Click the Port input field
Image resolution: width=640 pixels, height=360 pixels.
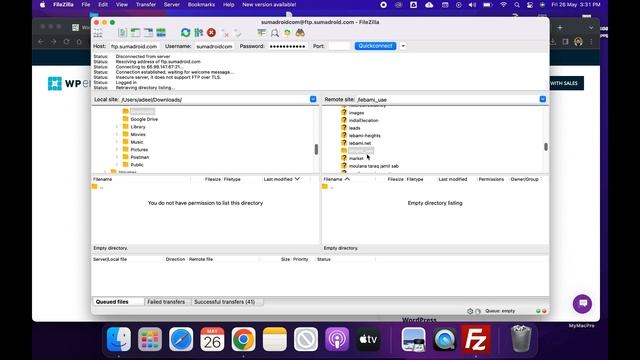click(339, 47)
